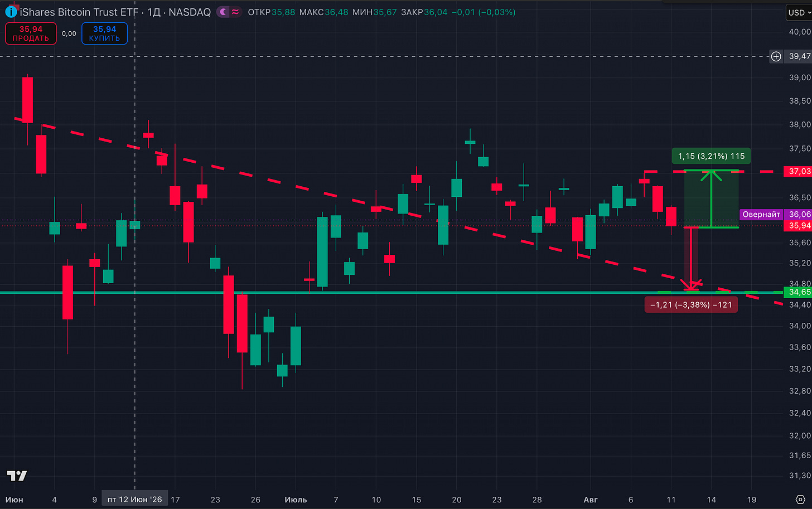The image size is (812, 509).
Task: Click the 32,40 price scale label
Action: [800, 413]
